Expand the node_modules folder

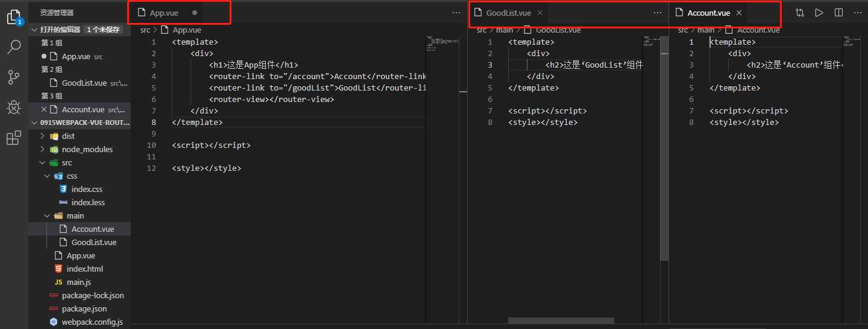(79, 149)
